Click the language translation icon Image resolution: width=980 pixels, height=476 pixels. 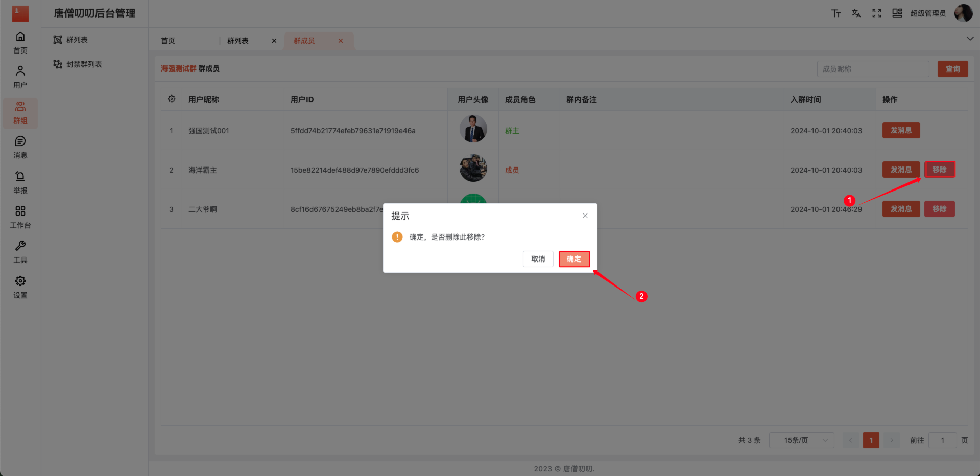(x=856, y=13)
